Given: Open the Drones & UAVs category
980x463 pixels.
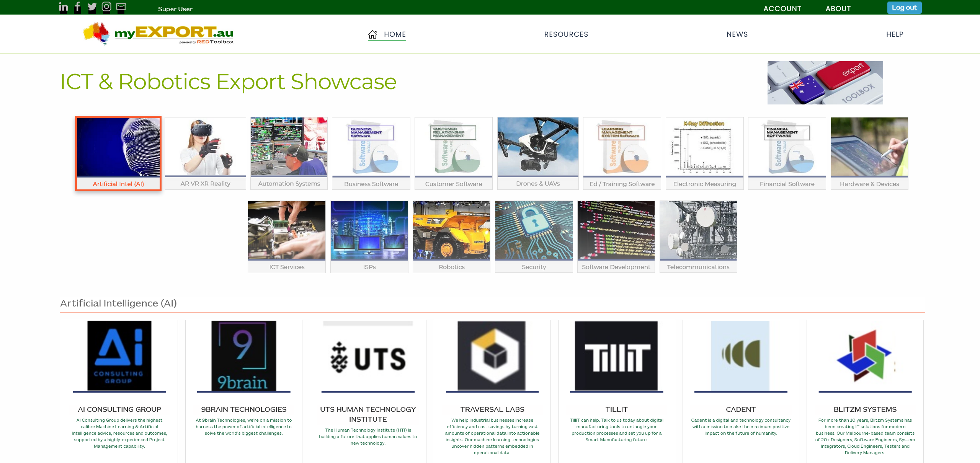Looking at the screenshot, I should point(538,153).
